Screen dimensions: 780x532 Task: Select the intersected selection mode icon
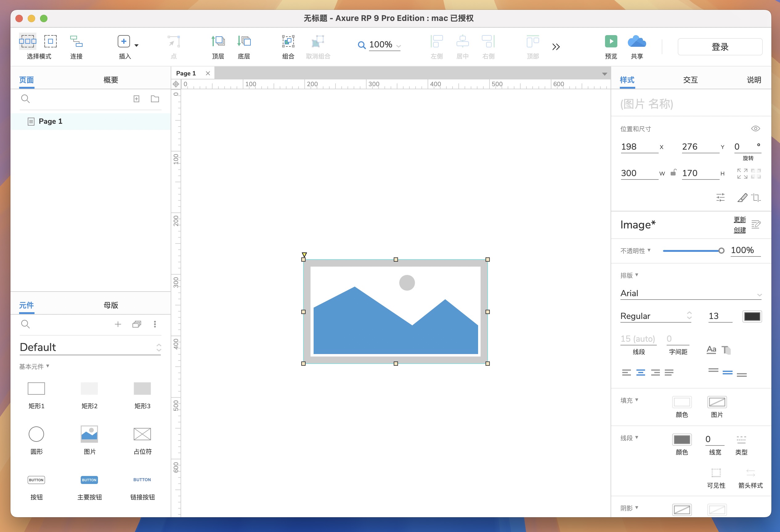[x=27, y=41]
